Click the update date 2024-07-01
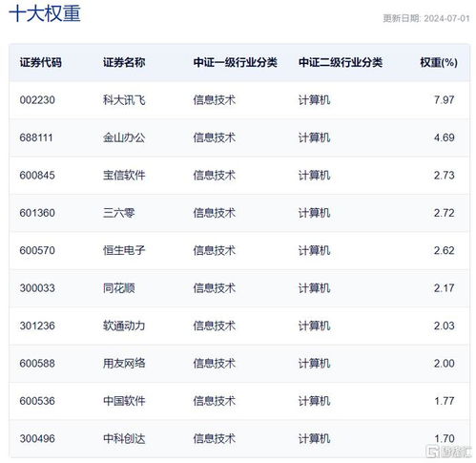The height and width of the screenshot is (463, 476). click(x=446, y=18)
